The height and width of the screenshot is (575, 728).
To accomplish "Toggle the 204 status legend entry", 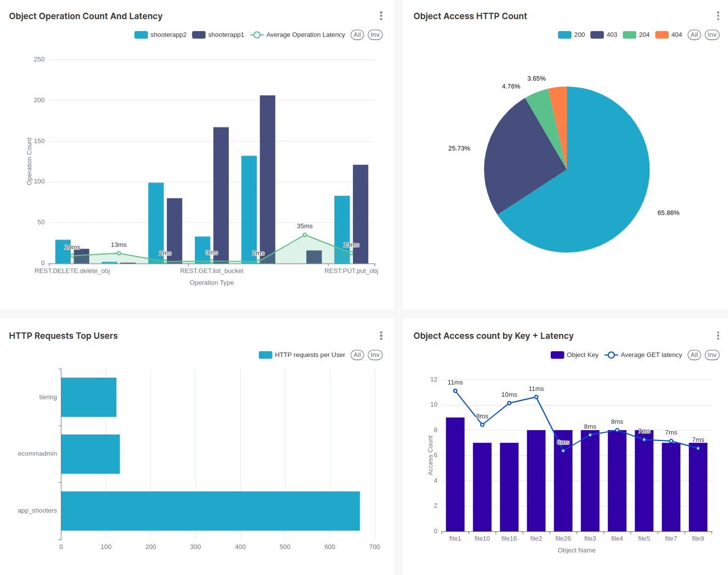I will pos(636,35).
